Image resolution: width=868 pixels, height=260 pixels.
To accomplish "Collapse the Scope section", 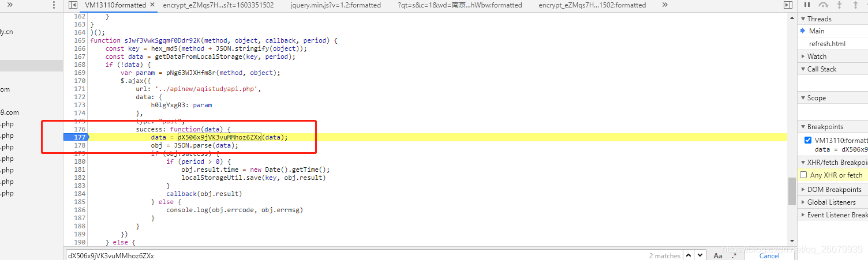I will click(833, 97).
